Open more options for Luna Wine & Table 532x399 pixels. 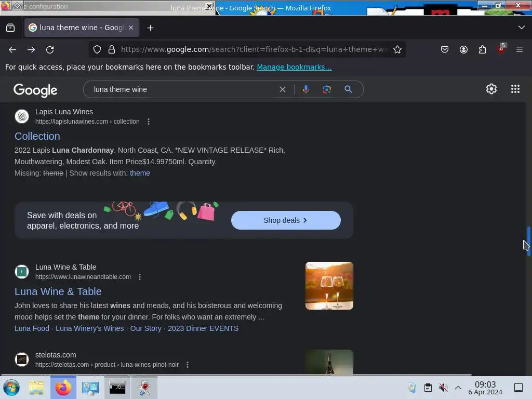tap(140, 277)
